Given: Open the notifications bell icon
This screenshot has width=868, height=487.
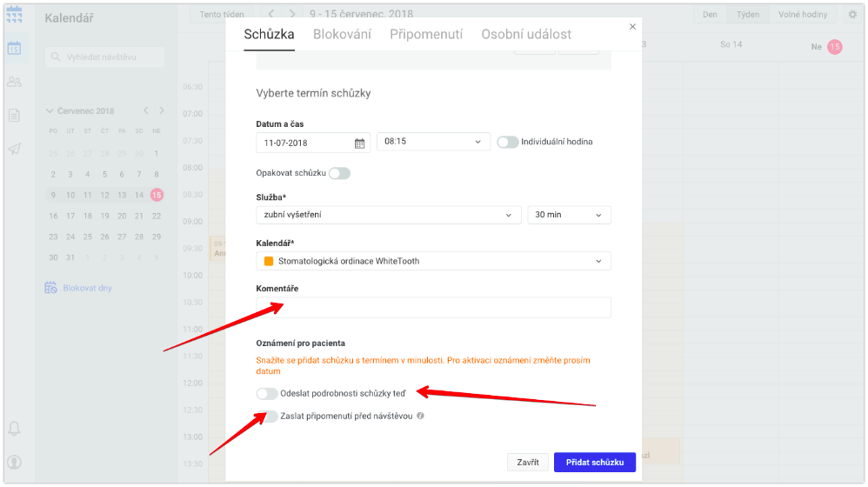Looking at the screenshot, I should click(15, 429).
